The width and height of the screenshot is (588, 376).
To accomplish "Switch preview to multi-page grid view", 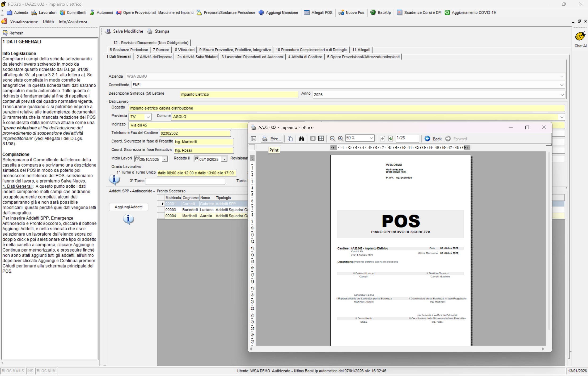I will point(321,139).
